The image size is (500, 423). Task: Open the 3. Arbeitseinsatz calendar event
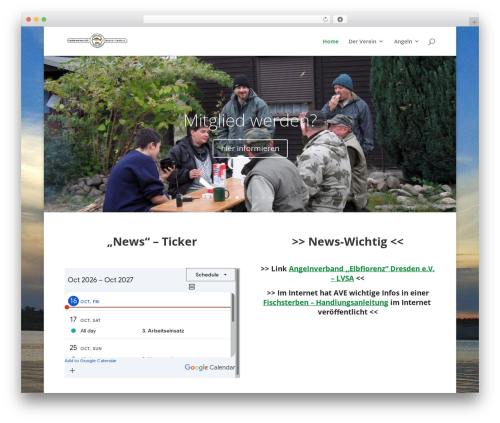tap(163, 331)
